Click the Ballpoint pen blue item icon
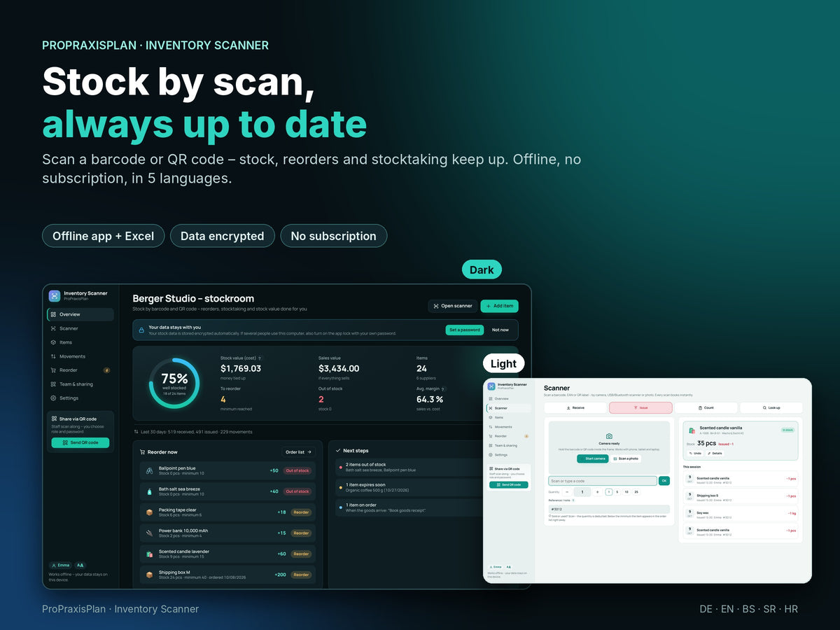The width and height of the screenshot is (840, 630). [149, 470]
